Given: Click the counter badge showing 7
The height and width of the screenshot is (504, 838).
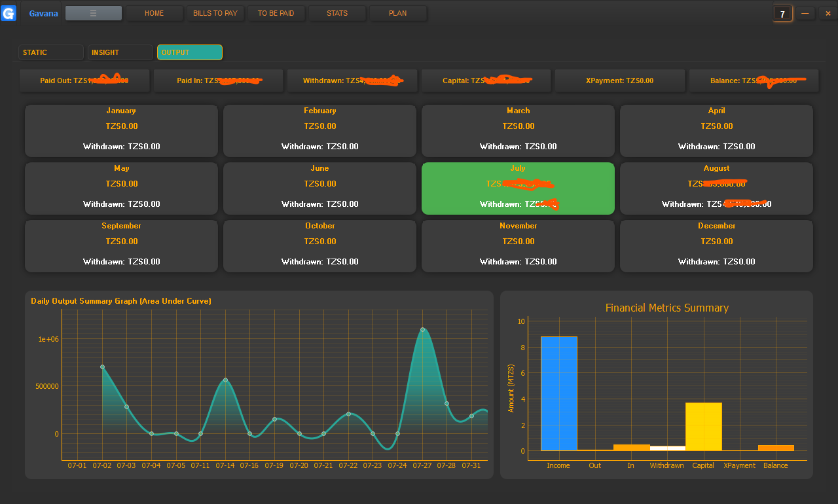Looking at the screenshot, I should [x=782, y=14].
